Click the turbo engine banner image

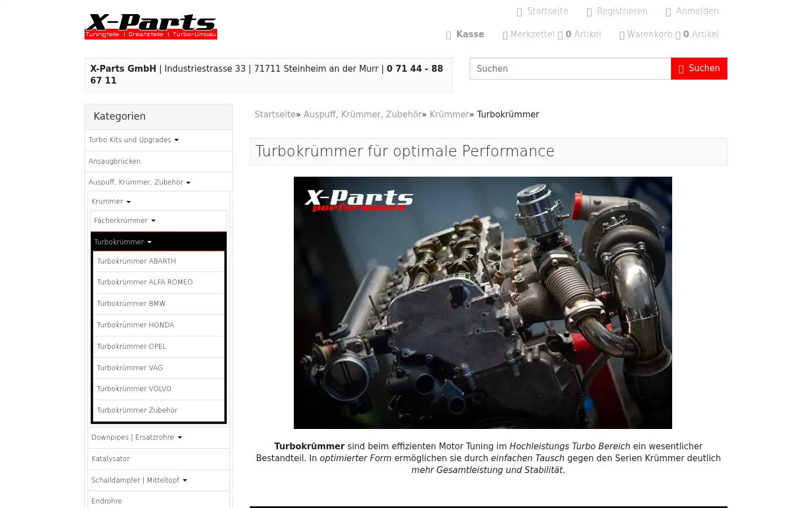[x=483, y=303]
